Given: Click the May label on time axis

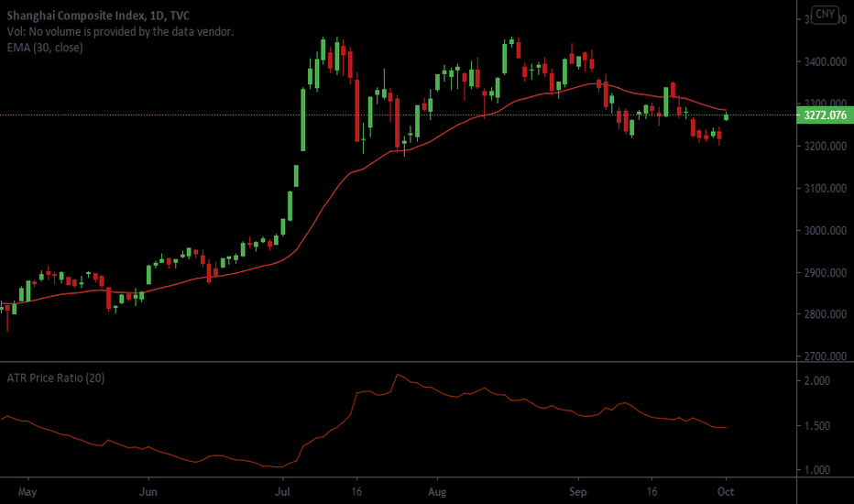Looking at the screenshot, I should (27, 492).
